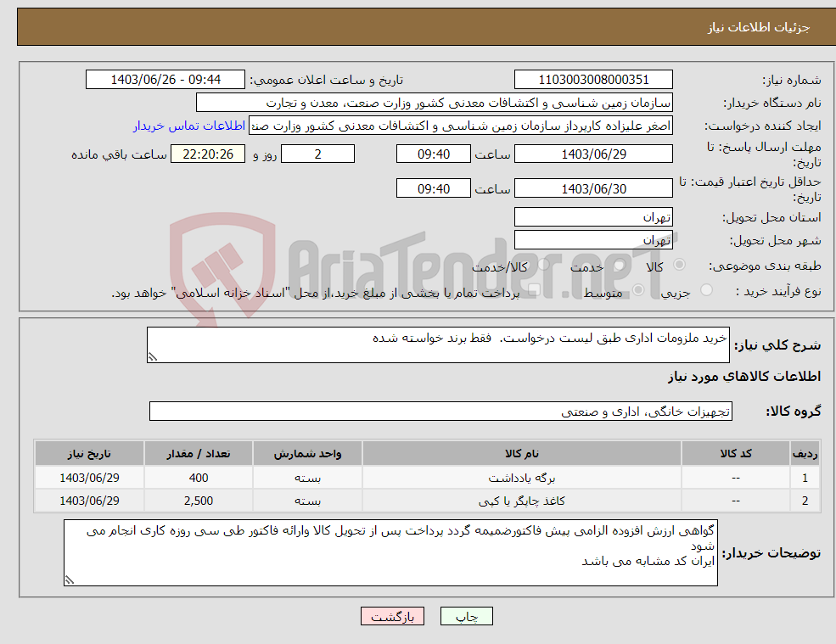Select the کالا radio button

[679, 265]
